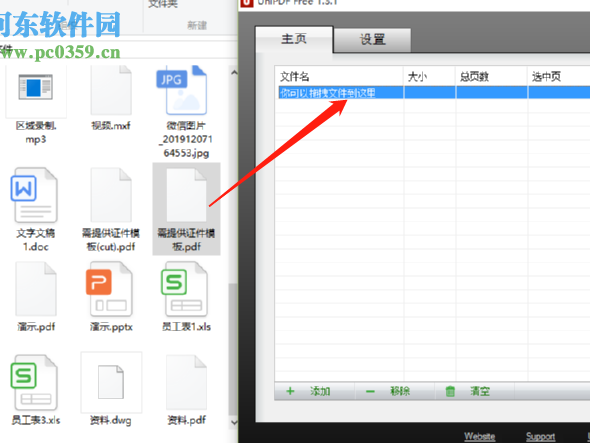This screenshot has height=443, width=590.
Task: Click the 清空 button label
Action: coord(480,391)
